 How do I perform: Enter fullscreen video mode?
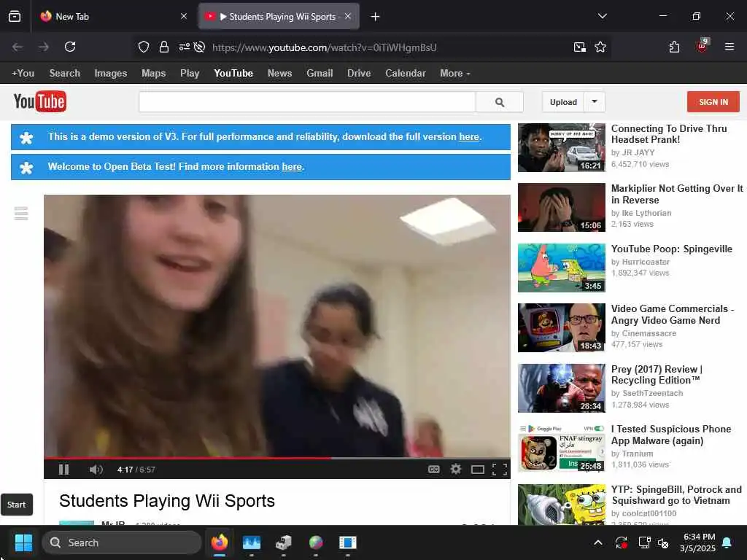coord(499,470)
